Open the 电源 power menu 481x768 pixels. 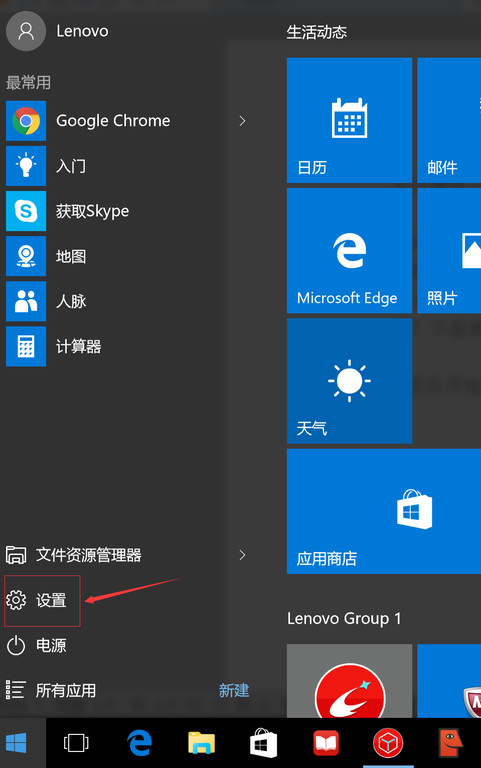pyautogui.click(x=37, y=646)
